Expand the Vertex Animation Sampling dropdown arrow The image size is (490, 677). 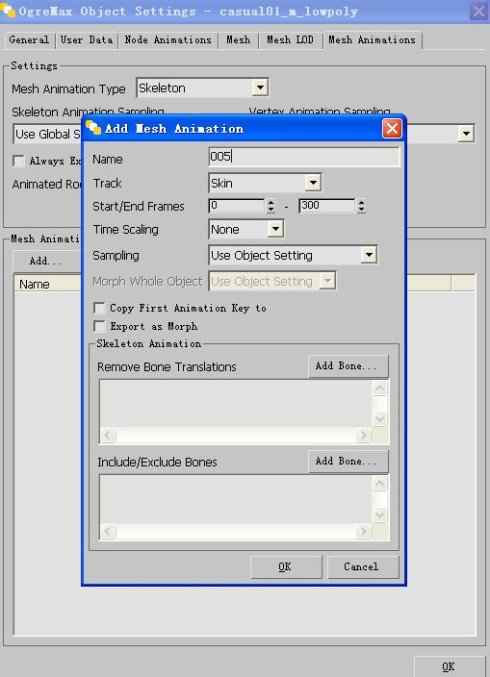[x=466, y=133]
